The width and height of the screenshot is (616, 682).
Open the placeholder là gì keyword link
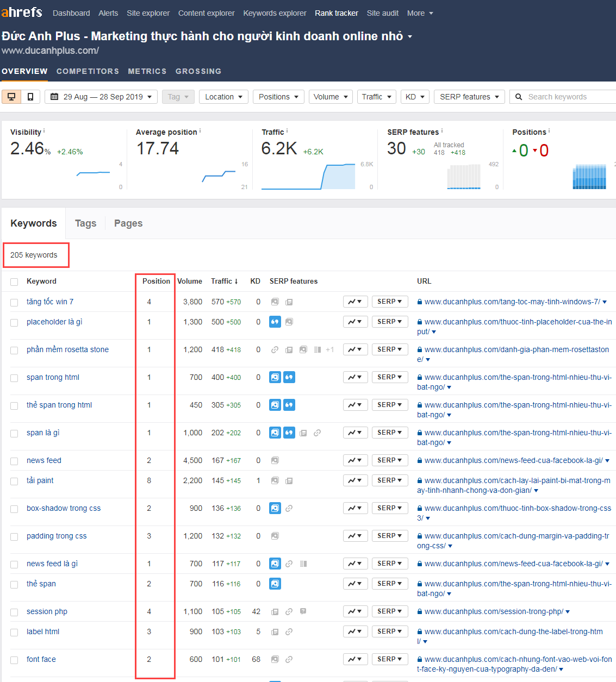point(54,322)
